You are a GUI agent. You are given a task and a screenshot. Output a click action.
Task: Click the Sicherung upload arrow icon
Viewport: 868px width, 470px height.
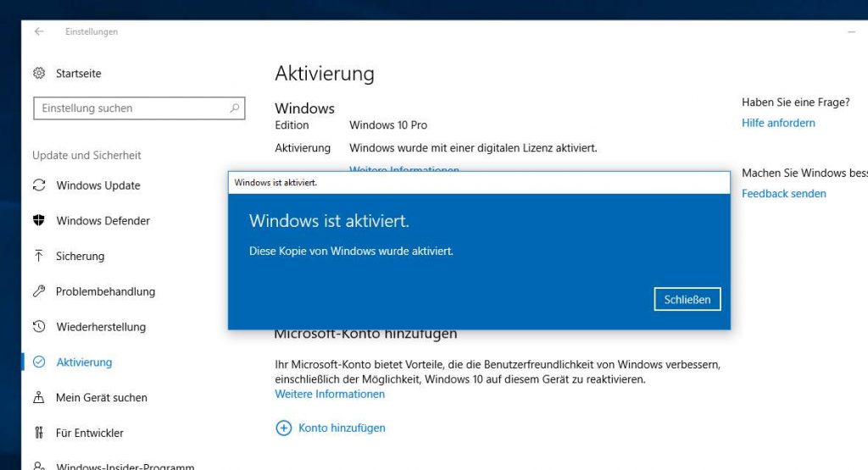tap(39, 256)
